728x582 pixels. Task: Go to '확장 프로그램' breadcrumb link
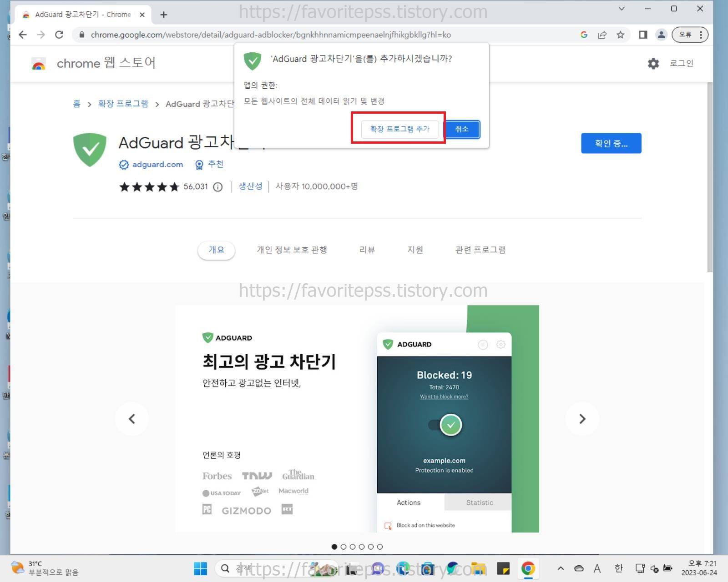[123, 104]
